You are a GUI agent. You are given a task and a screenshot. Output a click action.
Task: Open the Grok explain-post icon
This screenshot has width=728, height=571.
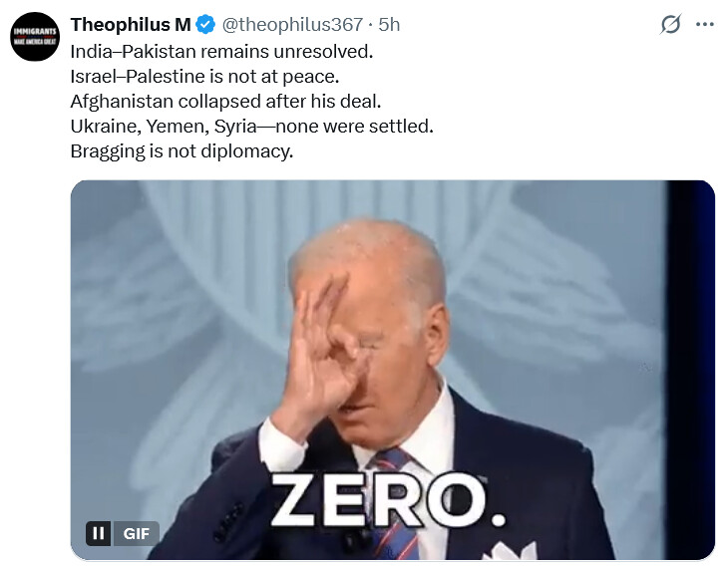click(x=670, y=24)
